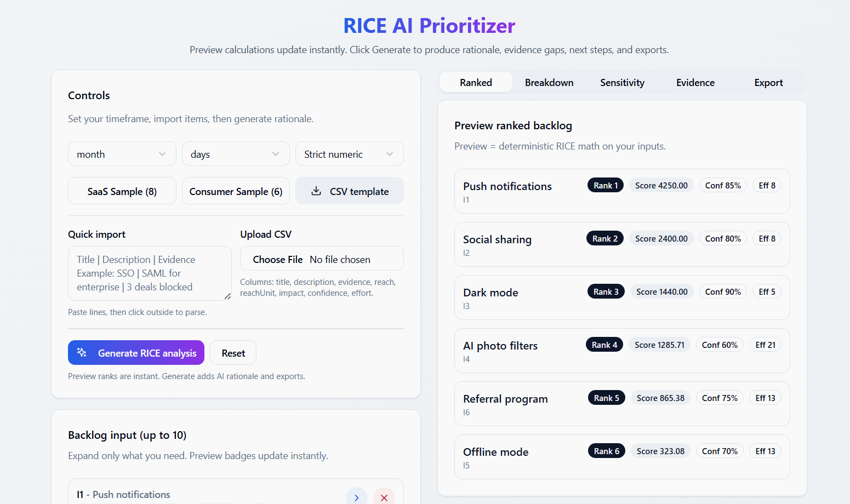Go to the Export tab
The height and width of the screenshot is (504, 850).
[768, 83]
